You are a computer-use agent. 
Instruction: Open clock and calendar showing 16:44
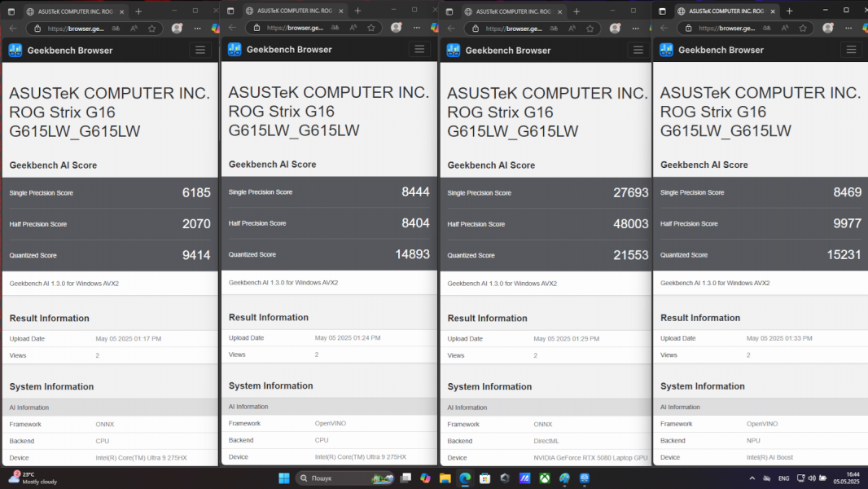click(846, 478)
